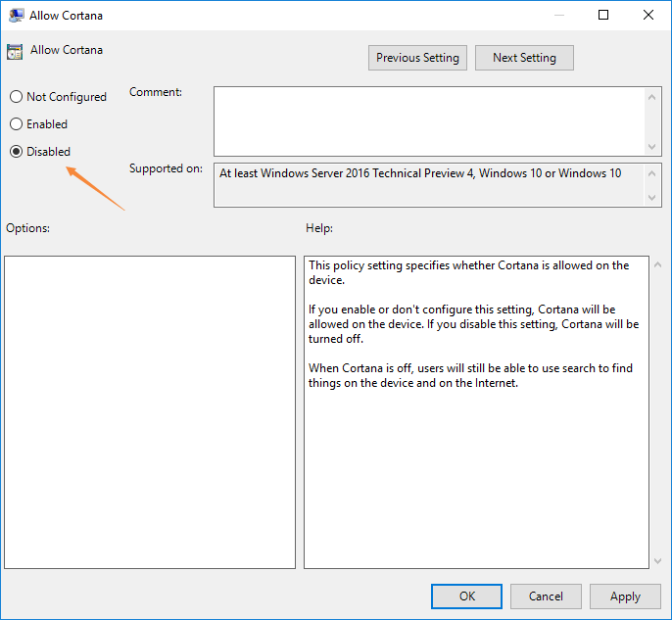Click the Supported on scroll down arrow
Viewport: 672px width, 620px height.
[x=651, y=198]
